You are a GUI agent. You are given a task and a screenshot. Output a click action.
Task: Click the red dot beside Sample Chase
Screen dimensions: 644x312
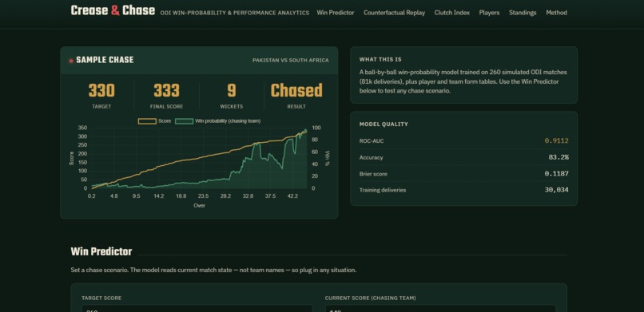pos(71,61)
